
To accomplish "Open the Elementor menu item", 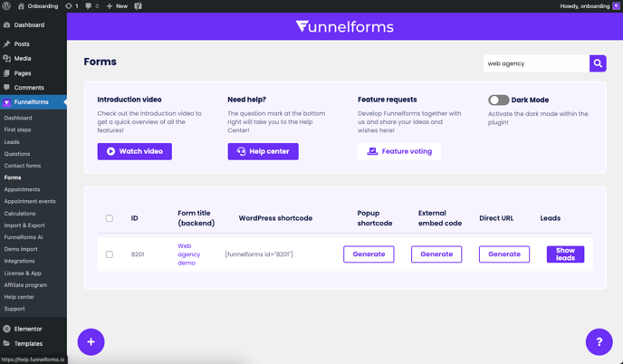I will click(x=34, y=329).
